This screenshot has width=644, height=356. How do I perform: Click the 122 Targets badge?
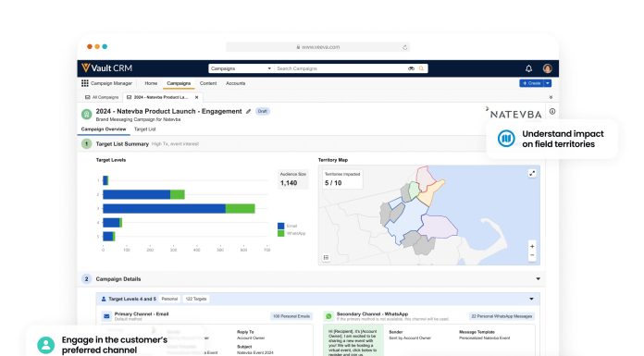[196, 299]
